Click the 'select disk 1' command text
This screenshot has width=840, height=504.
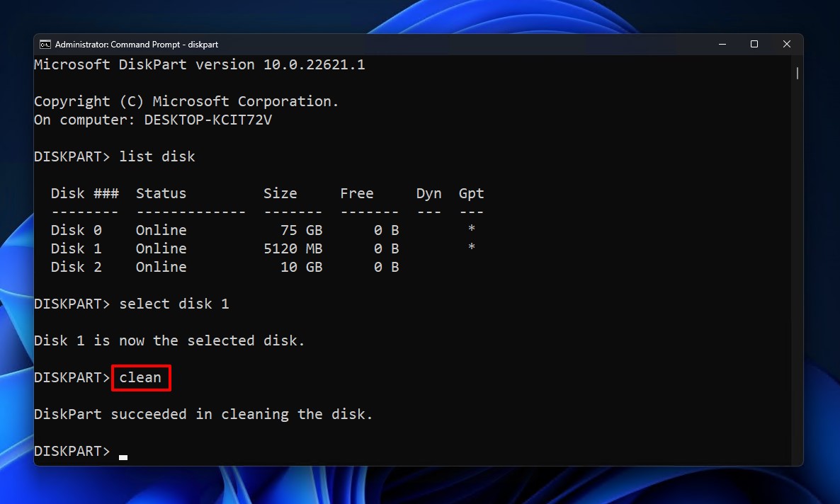coord(174,304)
